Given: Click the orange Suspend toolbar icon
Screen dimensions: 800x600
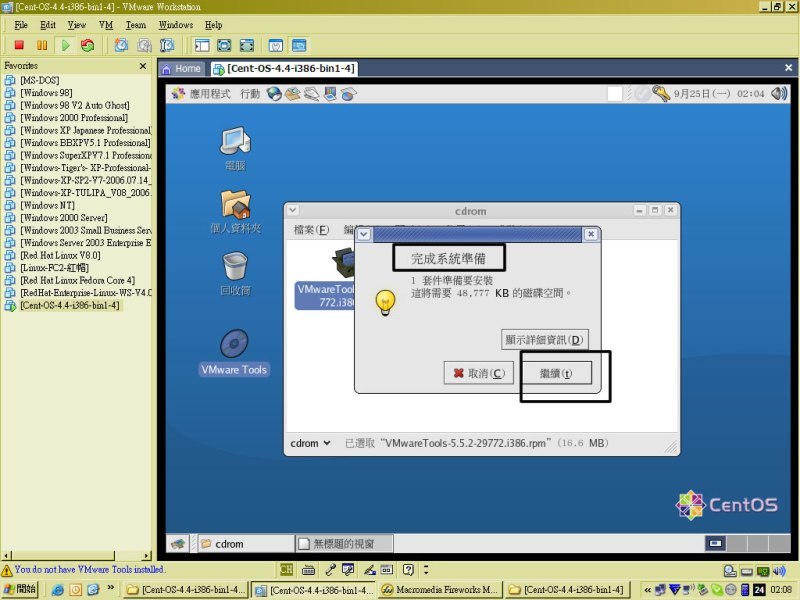Looking at the screenshot, I should 42,45.
